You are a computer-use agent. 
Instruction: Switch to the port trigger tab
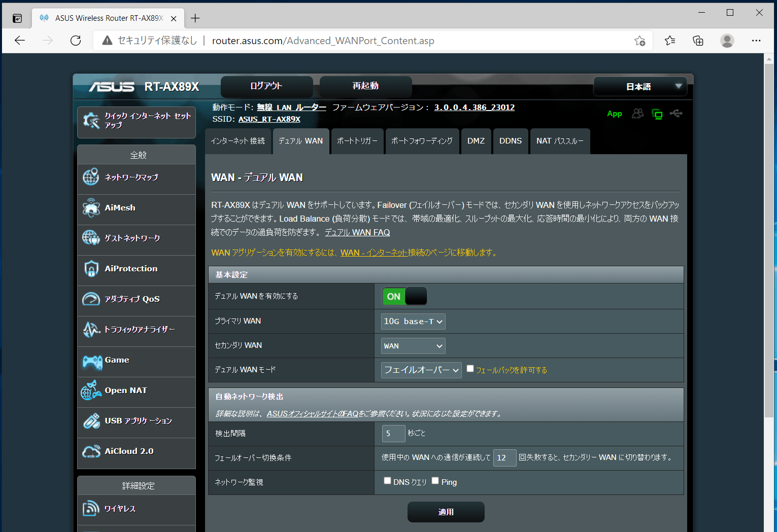click(357, 141)
